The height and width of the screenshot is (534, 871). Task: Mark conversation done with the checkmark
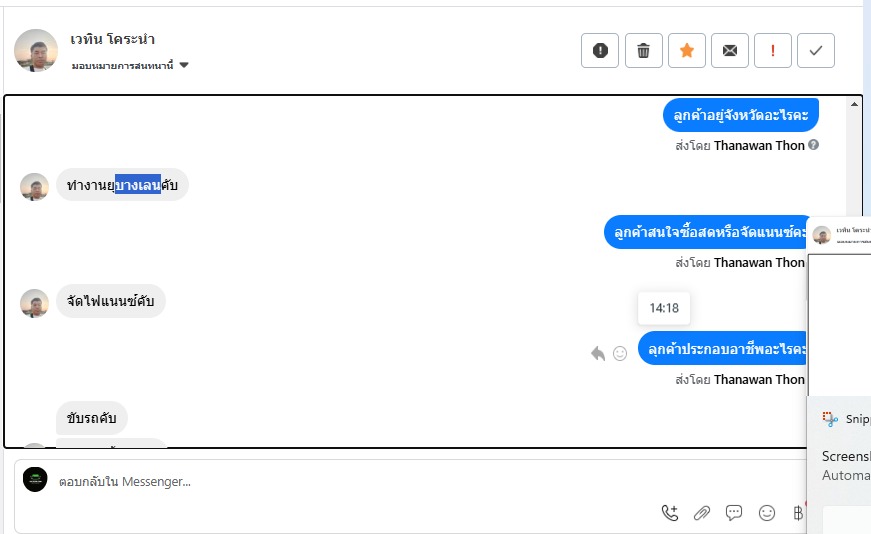tap(816, 51)
